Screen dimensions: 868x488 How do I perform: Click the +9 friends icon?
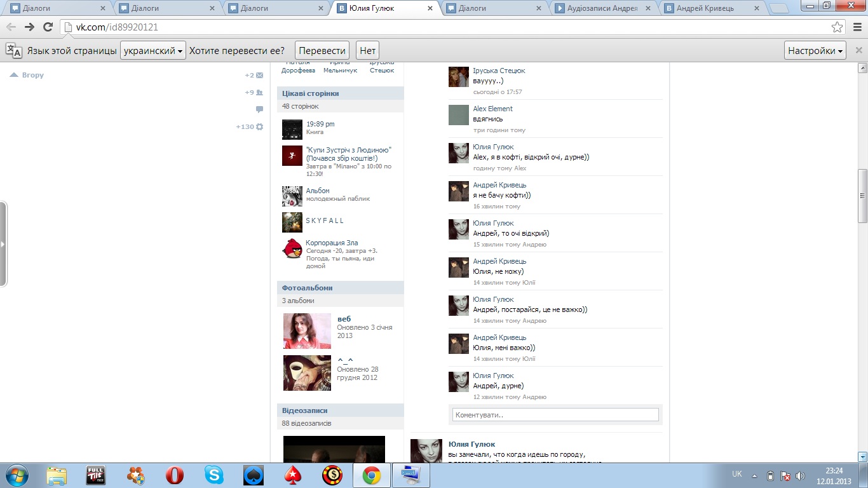(259, 92)
